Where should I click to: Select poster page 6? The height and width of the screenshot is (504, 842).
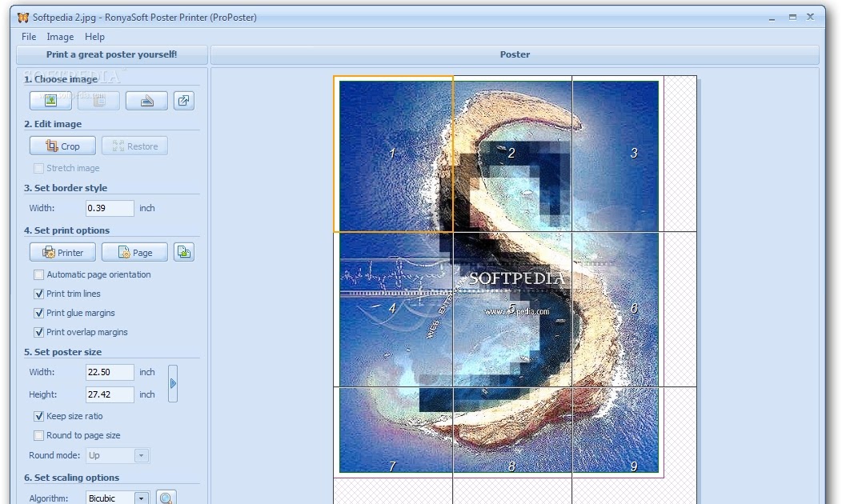coord(634,309)
